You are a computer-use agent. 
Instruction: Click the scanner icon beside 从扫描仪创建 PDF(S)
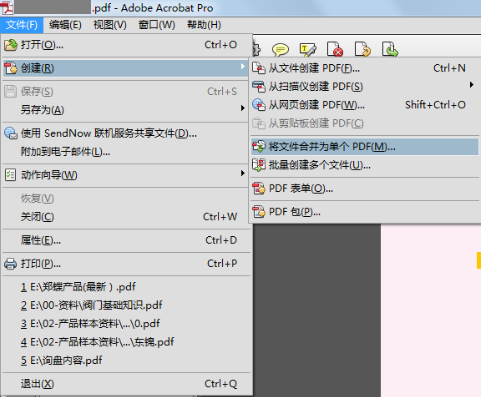point(259,87)
